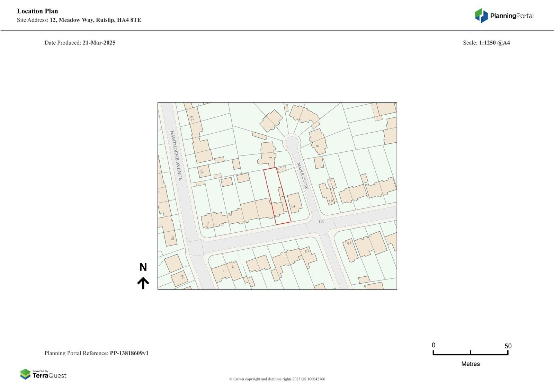The height and width of the screenshot is (392, 554).
Task: Click the Maple Close turning circle
Action: [x=291, y=142]
